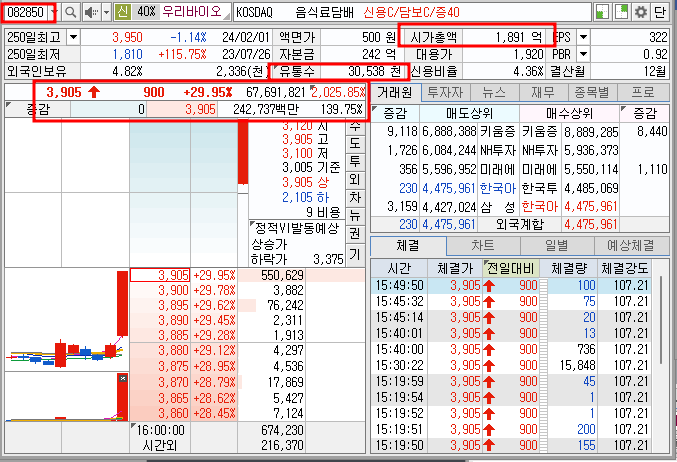Select the 차트 tab

483,246
